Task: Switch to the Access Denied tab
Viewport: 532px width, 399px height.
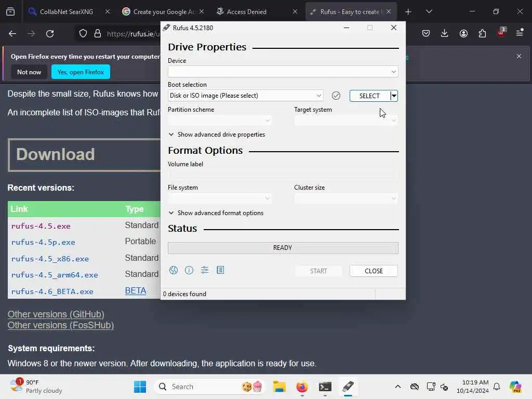Action: click(x=246, y=12)
